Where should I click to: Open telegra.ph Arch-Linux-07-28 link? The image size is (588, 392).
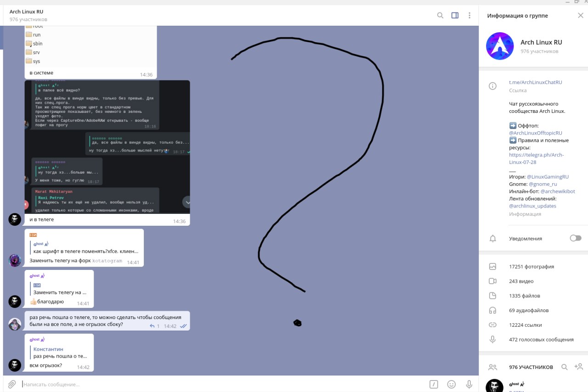pos(536,158)
